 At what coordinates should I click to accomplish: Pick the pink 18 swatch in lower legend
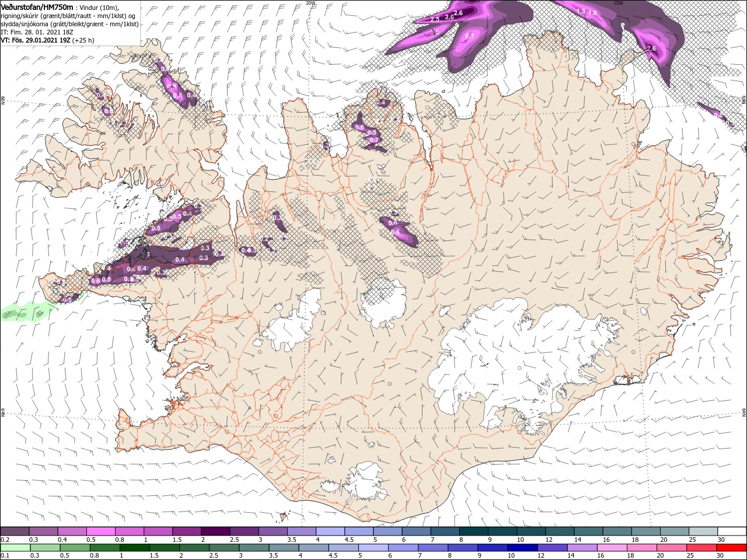643,548
